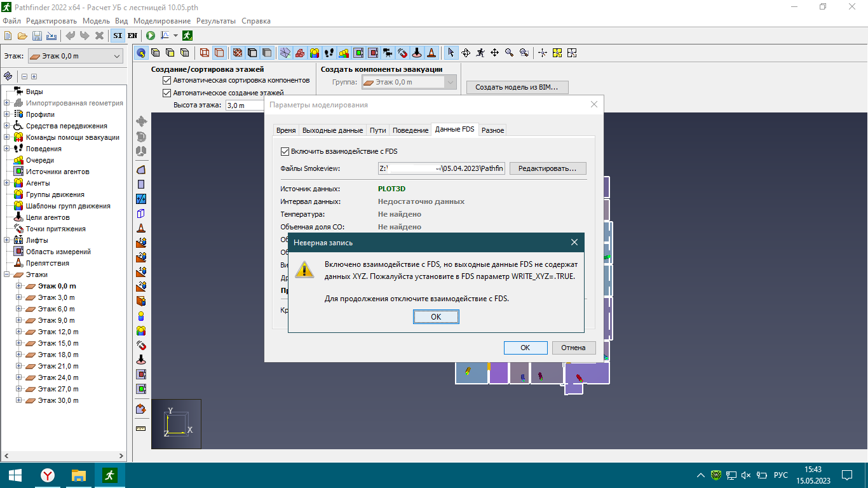
Task: Select 'Этаж 12,0 m' in the tree
Action: pyautogui.click(x=58, y=332)
